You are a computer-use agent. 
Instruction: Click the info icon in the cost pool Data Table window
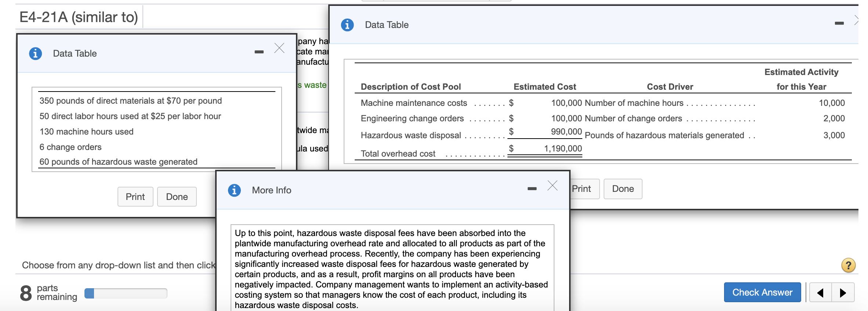[347, 25]
